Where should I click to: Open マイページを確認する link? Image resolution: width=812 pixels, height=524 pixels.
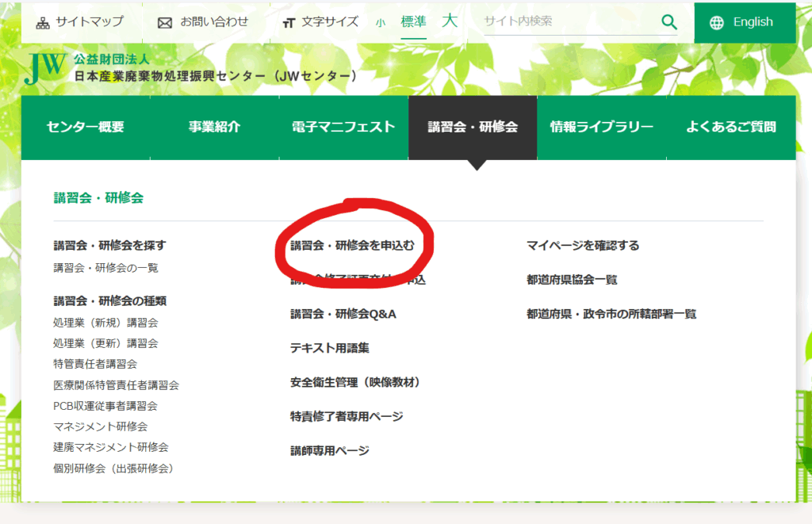(x=583, y=246)
